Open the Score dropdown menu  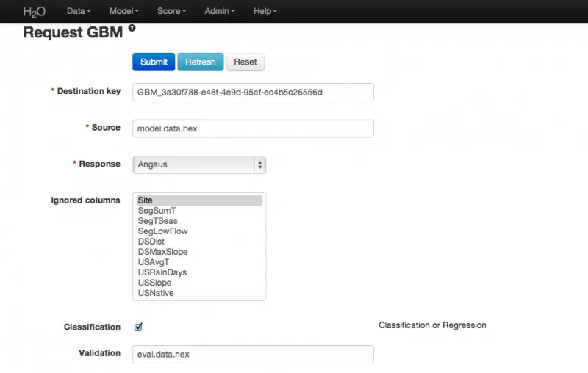[x=172, y=11]
